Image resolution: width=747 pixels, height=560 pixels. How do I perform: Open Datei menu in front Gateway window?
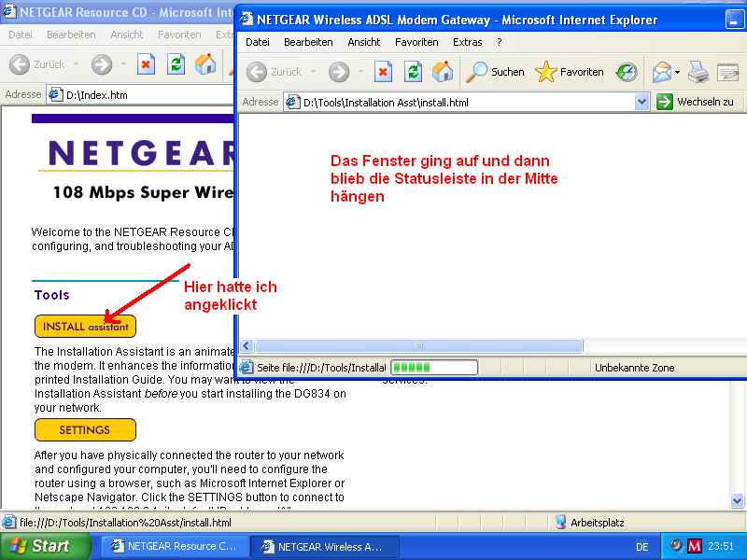258,42
